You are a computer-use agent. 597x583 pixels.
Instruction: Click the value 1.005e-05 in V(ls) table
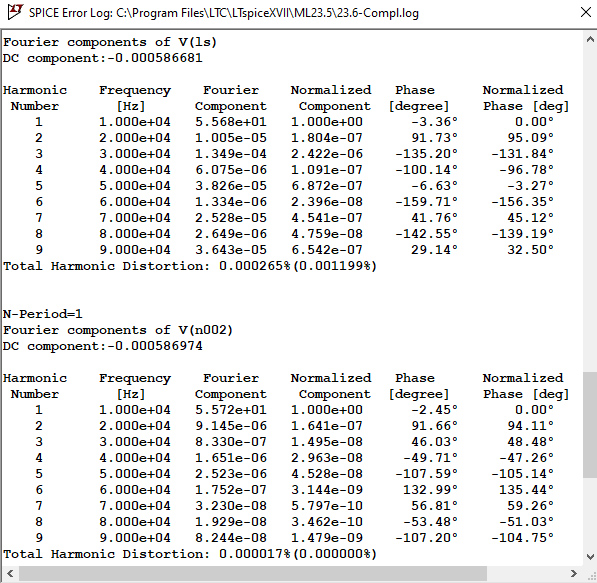[x=231, y=138]
